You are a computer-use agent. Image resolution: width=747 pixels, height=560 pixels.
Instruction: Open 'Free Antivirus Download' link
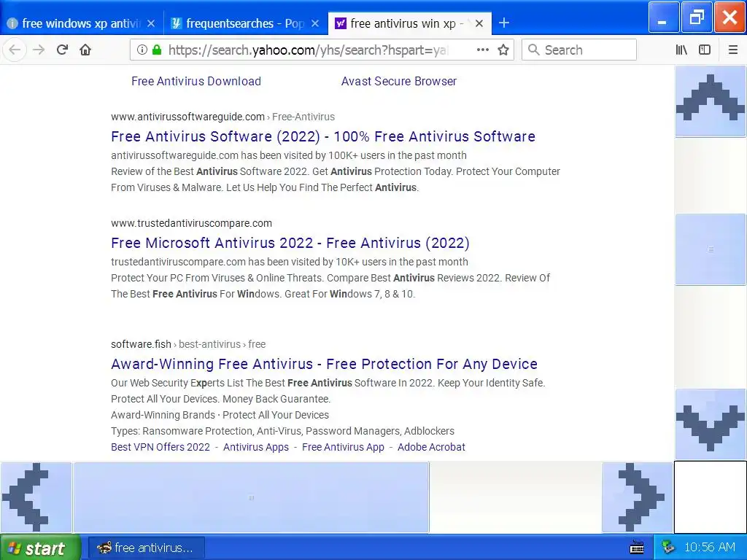click(196, 82)
